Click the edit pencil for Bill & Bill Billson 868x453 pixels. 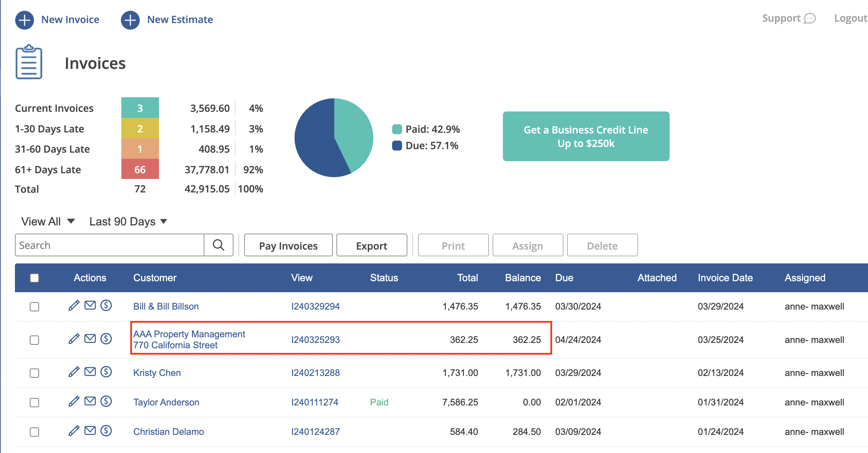(74, 306)
